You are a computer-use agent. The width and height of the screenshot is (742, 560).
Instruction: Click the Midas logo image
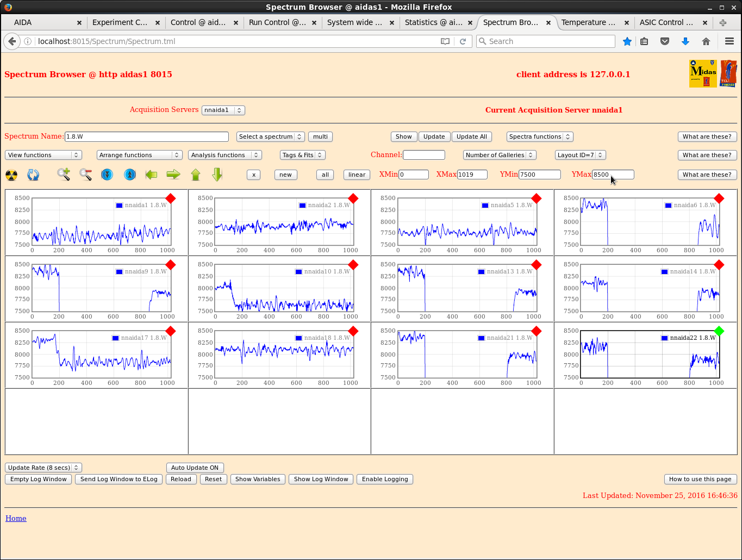pos(703,73)
